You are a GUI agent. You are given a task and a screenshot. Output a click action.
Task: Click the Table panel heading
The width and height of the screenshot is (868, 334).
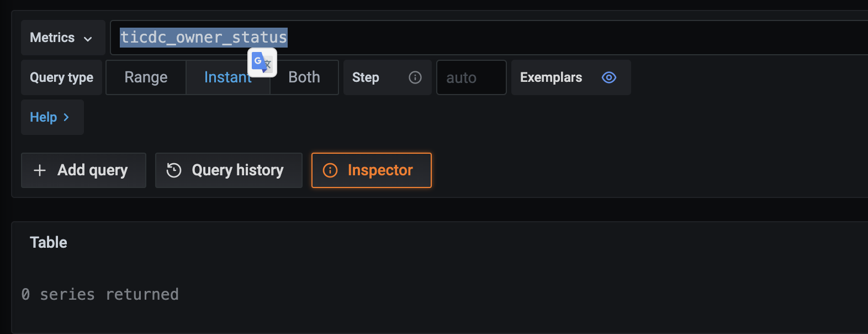click(49, 242)
